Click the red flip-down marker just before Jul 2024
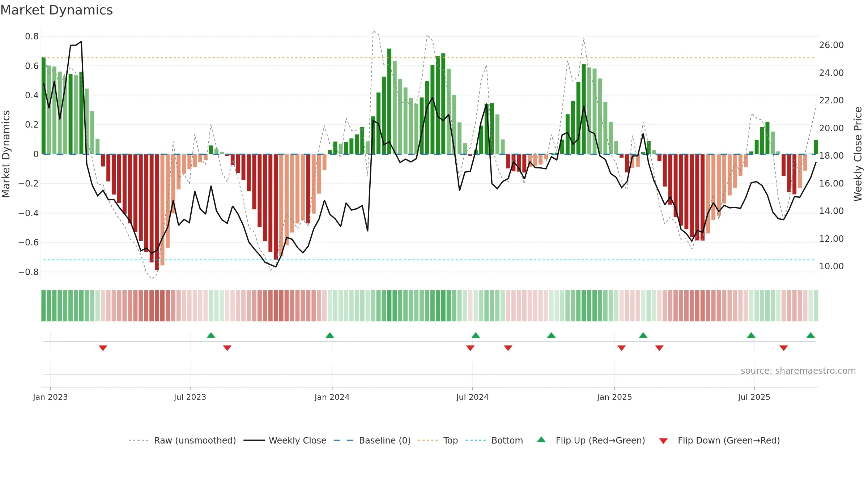 coord(470,348)
